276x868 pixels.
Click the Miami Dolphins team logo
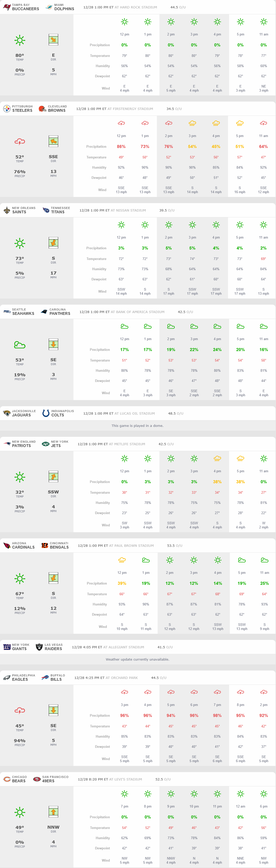click(49, 7)
